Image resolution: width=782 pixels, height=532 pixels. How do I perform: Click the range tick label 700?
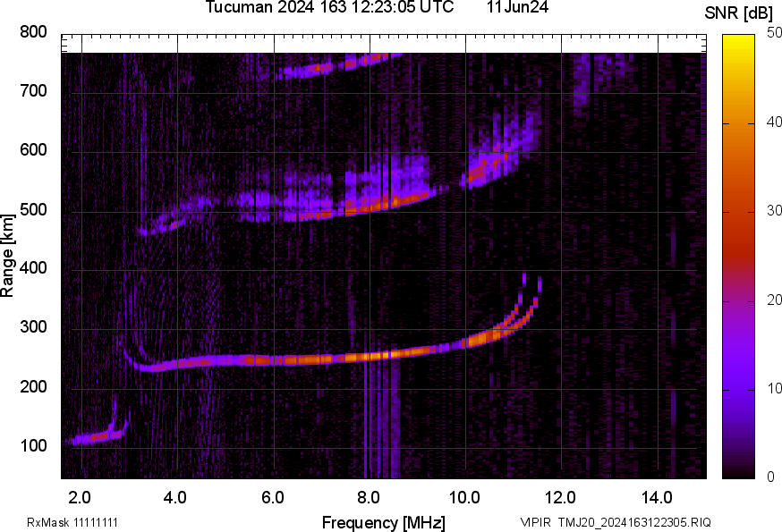point(33,91)
